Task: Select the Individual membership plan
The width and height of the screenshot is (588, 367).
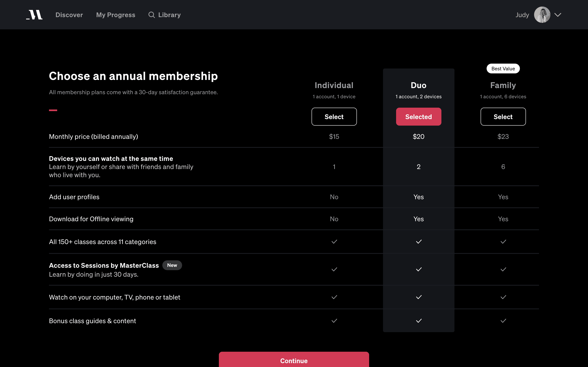Action: click(x=334, y=117)
